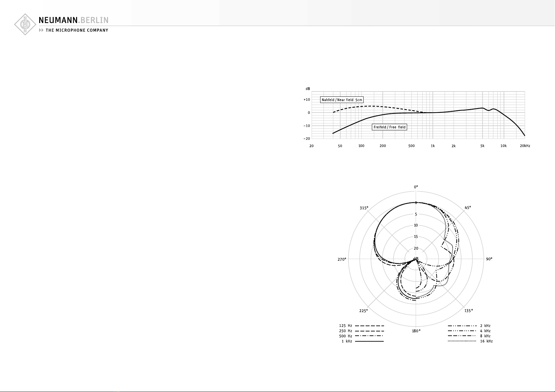Click the NEUMANN.BERLIN wordmark
Image resolution: width=555 pixels, height=392 pixels.
click(x=74, y=20)
